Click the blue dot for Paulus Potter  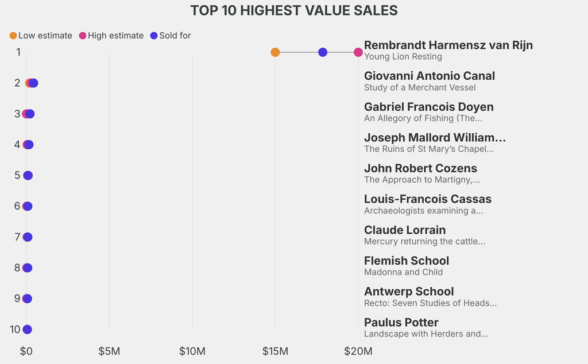(27, 330)
